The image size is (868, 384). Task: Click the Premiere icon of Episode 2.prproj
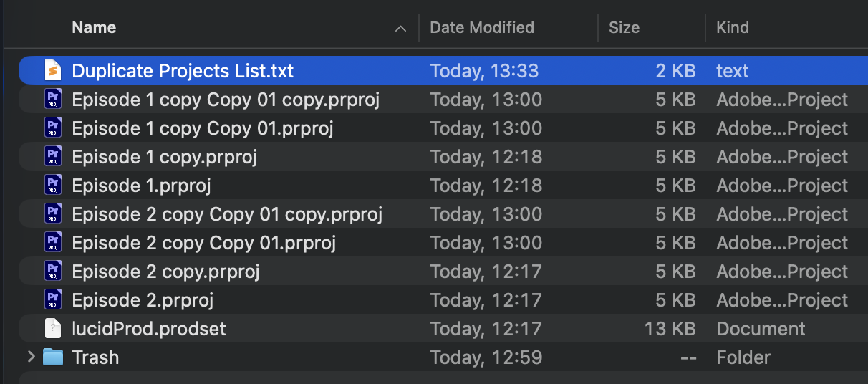(x=53, y=300)
